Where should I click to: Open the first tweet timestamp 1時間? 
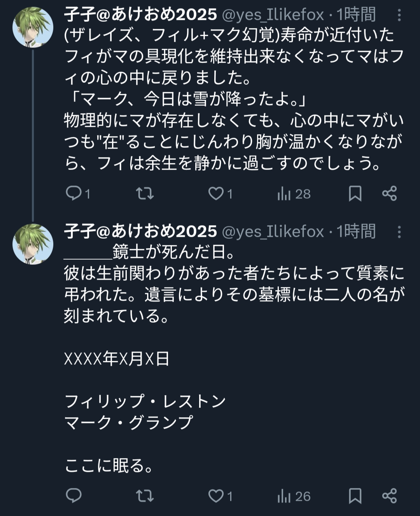coord(356,15)
